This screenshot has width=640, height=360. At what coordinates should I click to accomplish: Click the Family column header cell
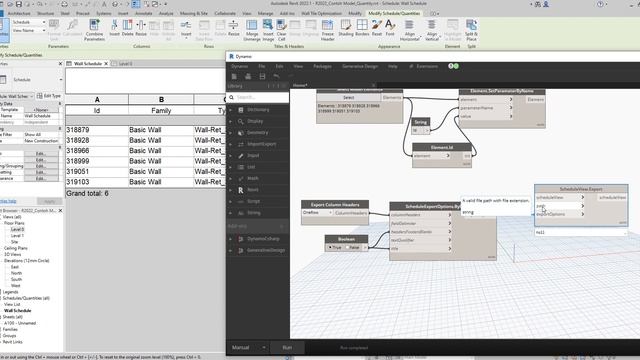pos(161,111)
